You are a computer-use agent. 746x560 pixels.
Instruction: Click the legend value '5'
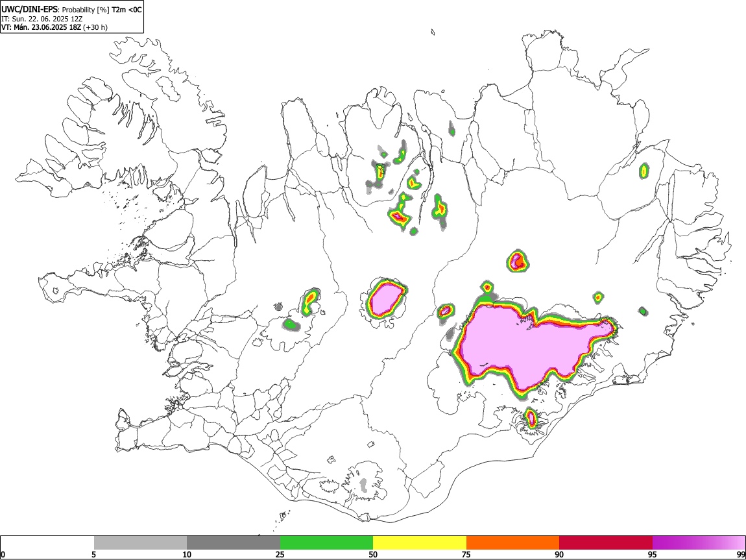click(x=93, y=555)
